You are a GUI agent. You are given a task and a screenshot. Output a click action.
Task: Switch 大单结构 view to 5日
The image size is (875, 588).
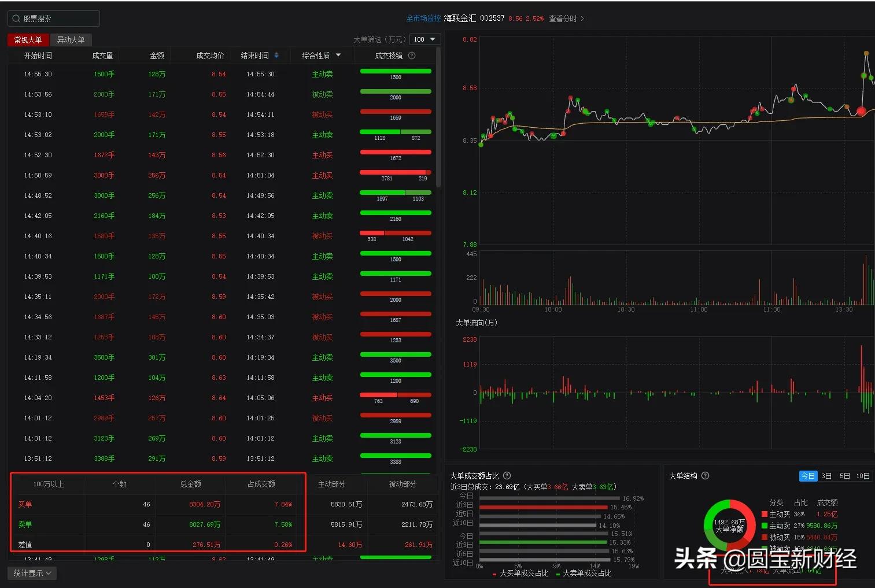click(844, 476)
